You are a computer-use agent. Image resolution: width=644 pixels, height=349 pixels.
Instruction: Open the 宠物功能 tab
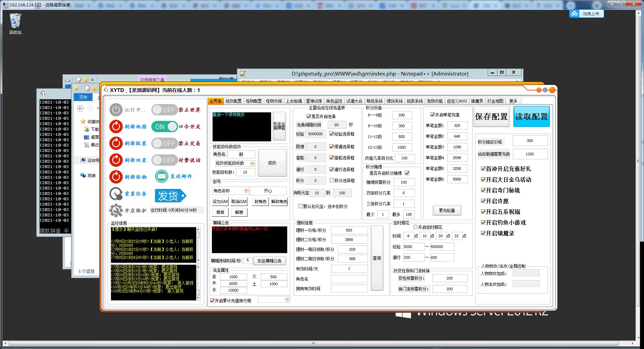point(435,101)
